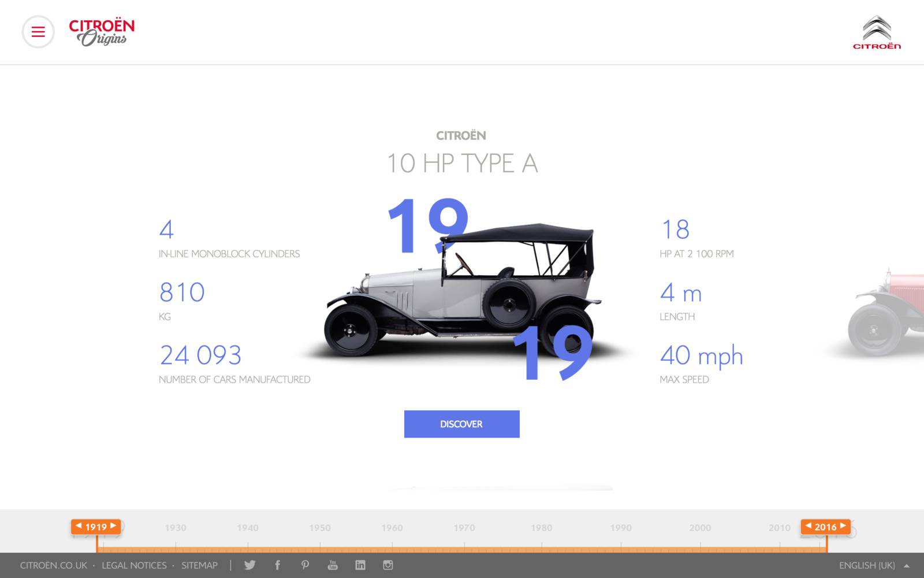This screenshot has height=578, width=924.
Task: Click the DISCOVER button
Action: pos(461,424)
